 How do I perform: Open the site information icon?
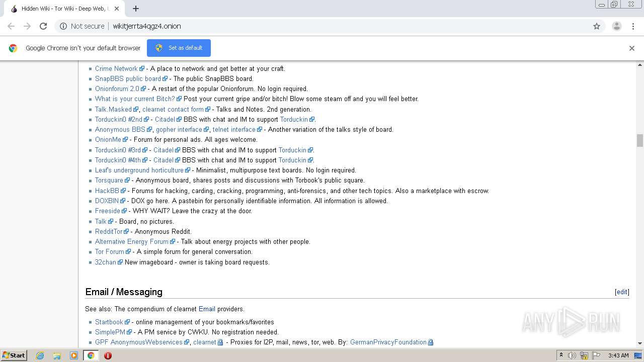[x=63, y=26]
